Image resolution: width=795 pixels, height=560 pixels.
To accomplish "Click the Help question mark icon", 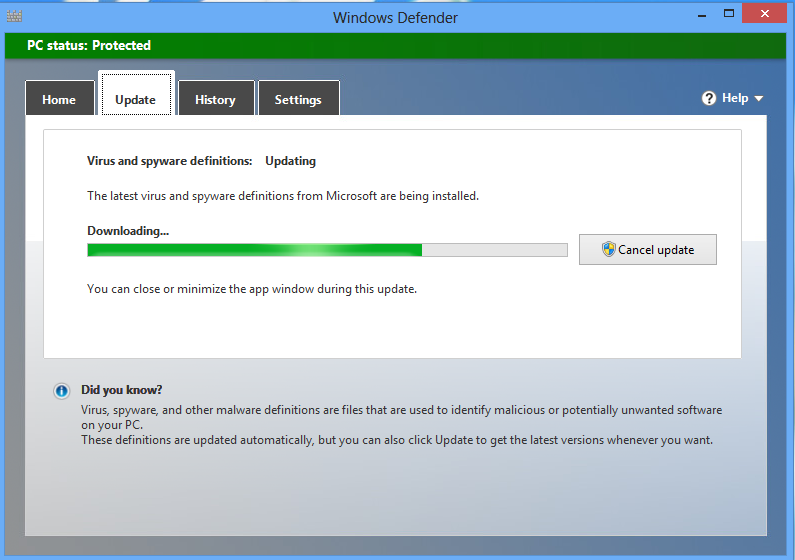I will click(708, 98).
